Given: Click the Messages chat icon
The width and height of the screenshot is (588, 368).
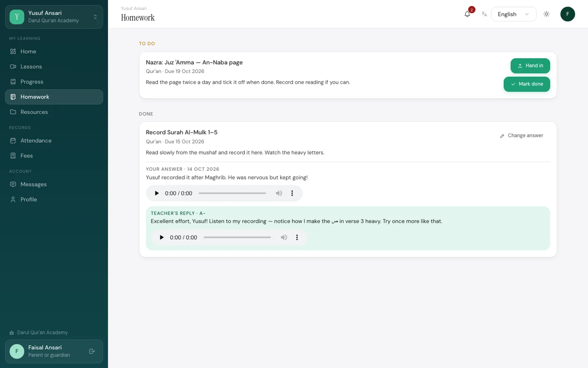Looking at the screenshot, I should click(13, 184).
